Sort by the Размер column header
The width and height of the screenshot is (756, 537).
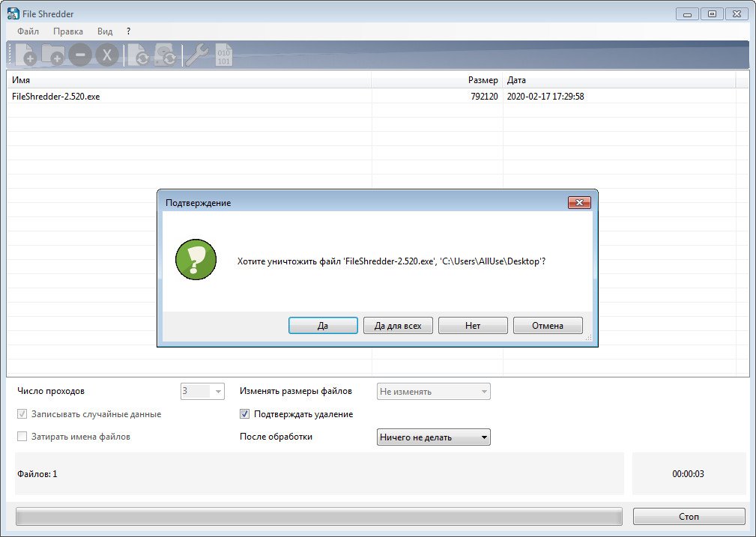coord(437,80)
